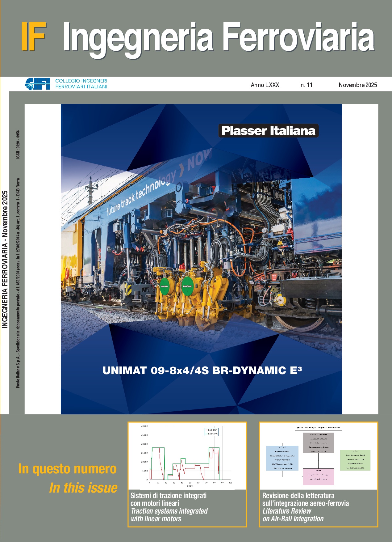Click the 'In this issue' heading

click(83, 488)
